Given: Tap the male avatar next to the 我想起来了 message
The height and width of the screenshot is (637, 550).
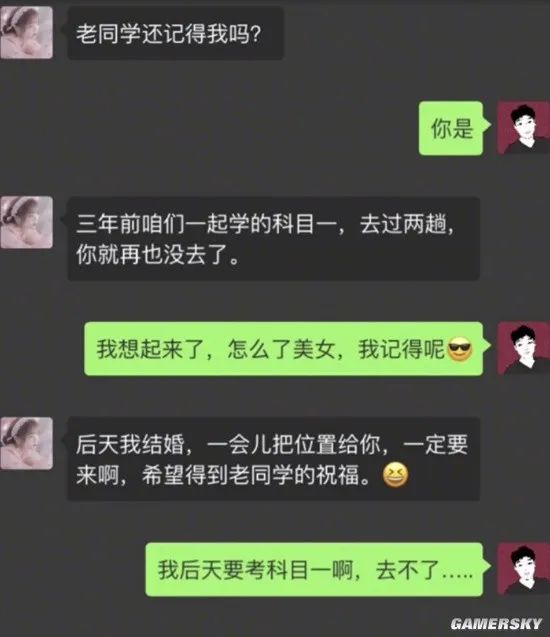Looking at the screenshot, I should (x=524, y=349).
